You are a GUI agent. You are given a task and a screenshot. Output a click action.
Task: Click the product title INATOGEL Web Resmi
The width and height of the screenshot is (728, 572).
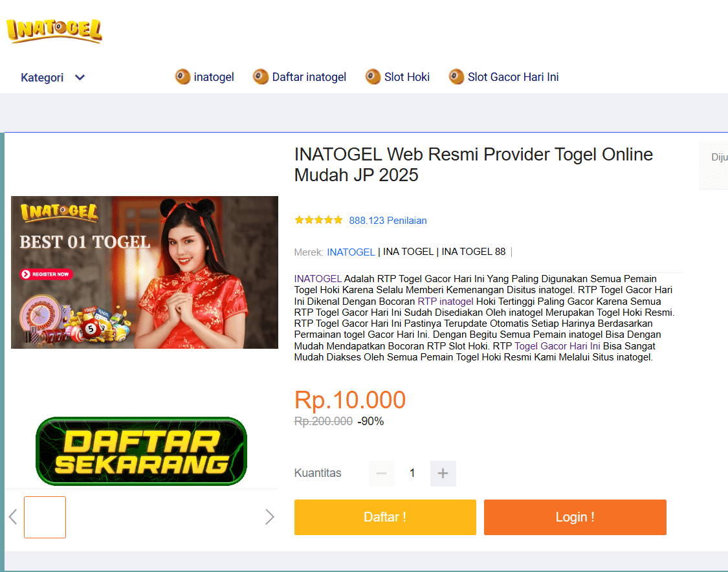[474, 164]
